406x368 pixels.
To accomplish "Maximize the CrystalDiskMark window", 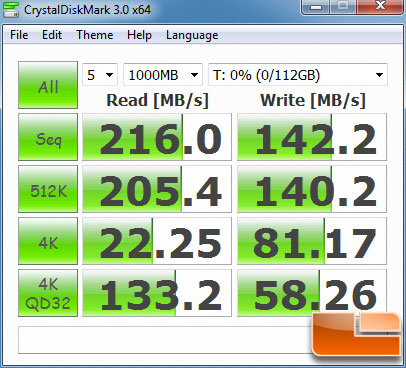I will pyautogui.click(x=343, y=7).
